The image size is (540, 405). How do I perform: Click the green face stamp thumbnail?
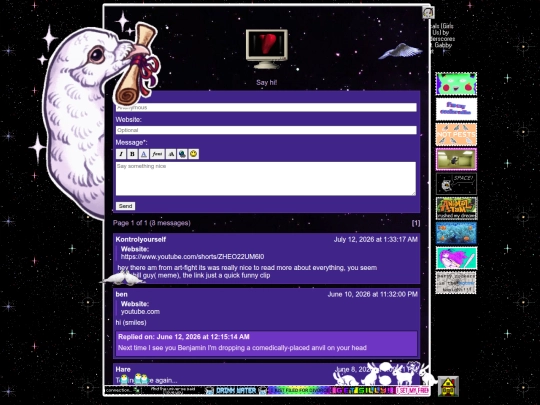[x=456, y=84]
